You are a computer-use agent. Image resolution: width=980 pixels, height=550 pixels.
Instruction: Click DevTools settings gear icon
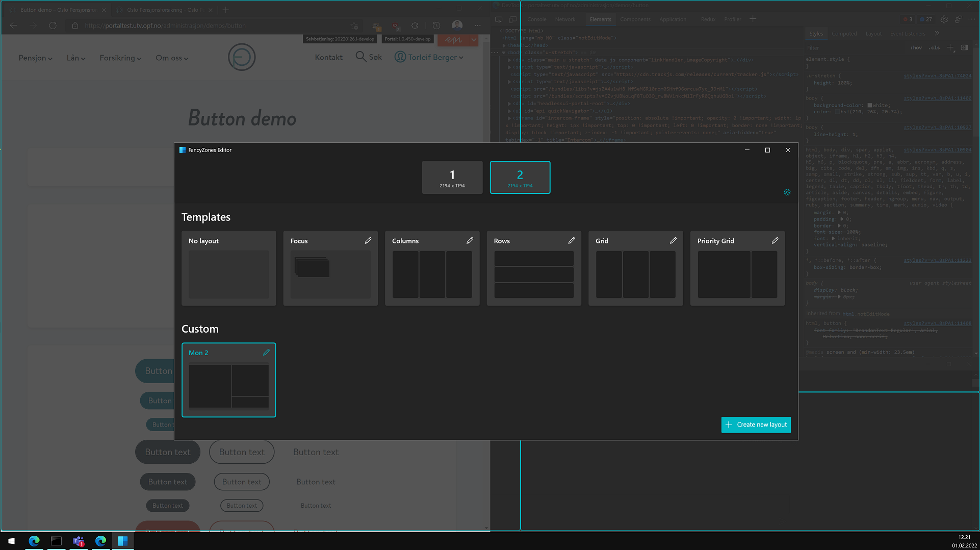pyautogui.click(x=944, y=19)
